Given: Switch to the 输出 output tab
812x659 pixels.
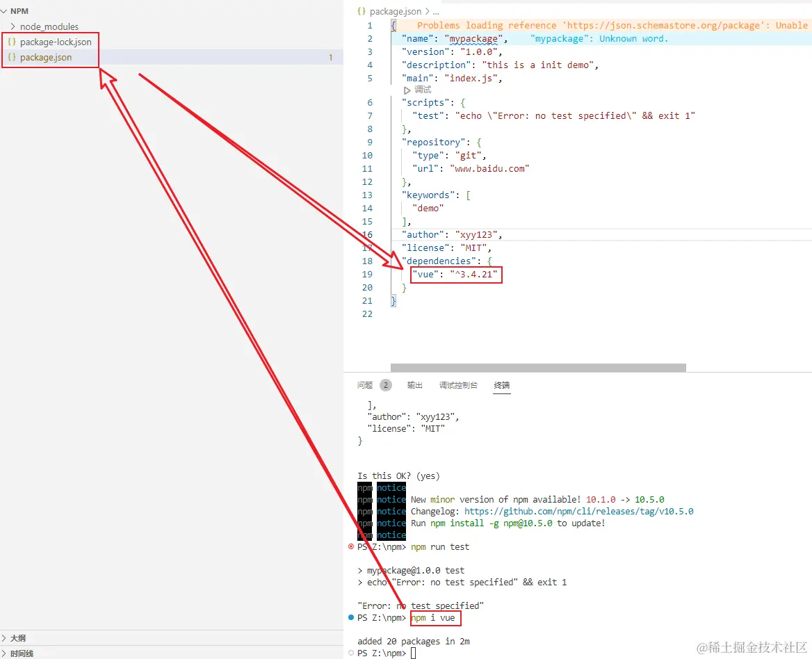Looking at the screenshot, I should point(415,384).
